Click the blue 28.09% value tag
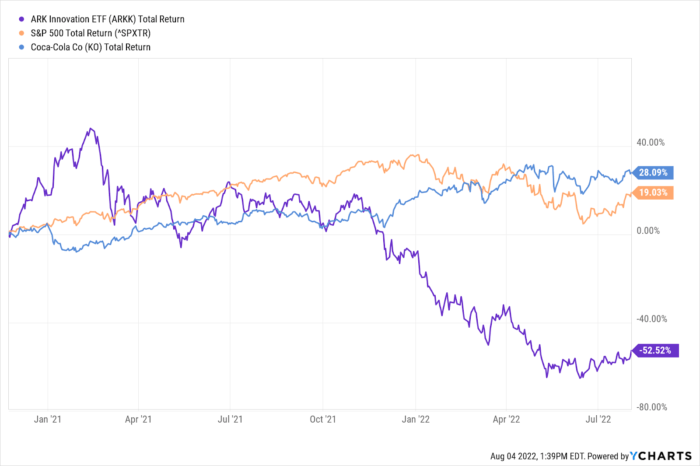Viewport: 700px width, 466px height. 655,172
